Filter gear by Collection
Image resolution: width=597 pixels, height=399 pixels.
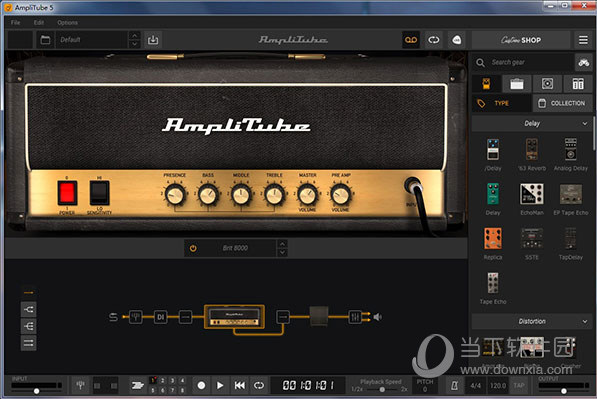(562, 103)
